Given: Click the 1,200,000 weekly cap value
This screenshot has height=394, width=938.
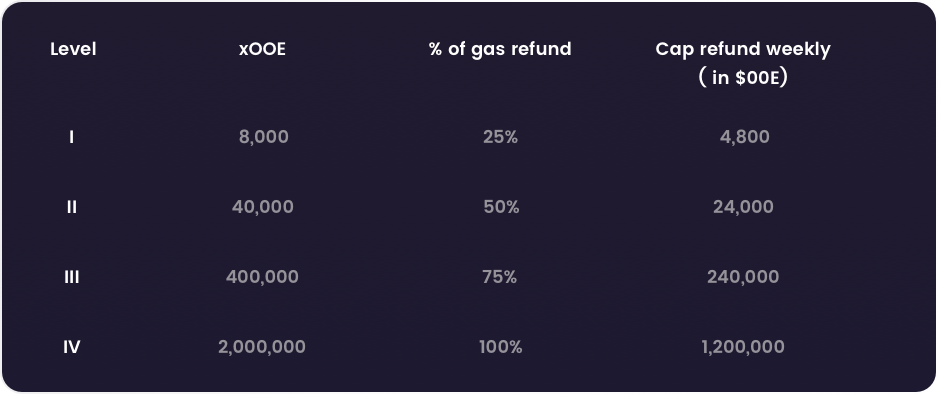Looking at the screenshot, I should tap(743, 347).
